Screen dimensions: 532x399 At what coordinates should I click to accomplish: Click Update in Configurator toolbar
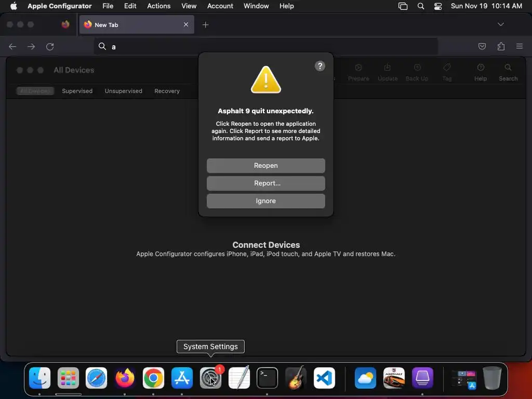[388, 73]
